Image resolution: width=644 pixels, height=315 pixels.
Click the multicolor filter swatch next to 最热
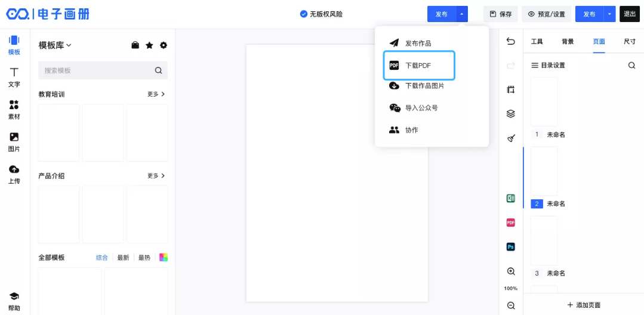coord(164,258)
